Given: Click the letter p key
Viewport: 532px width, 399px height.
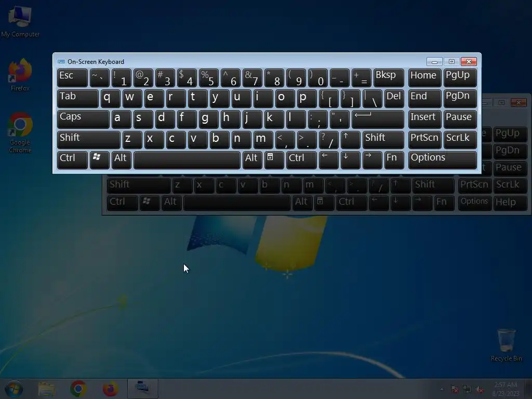Looking at the screenshot, I should (307, 98).
